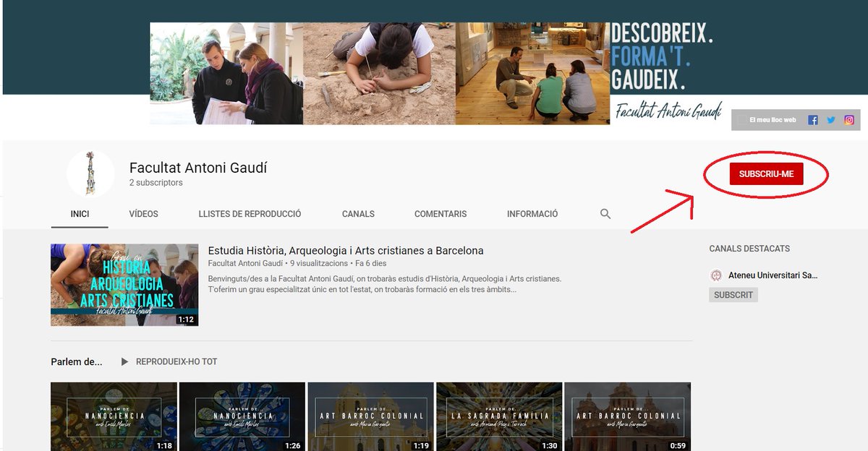Open the VÍDEOS tab
Viewport: 868px width, 451px height.
point(143,214)
